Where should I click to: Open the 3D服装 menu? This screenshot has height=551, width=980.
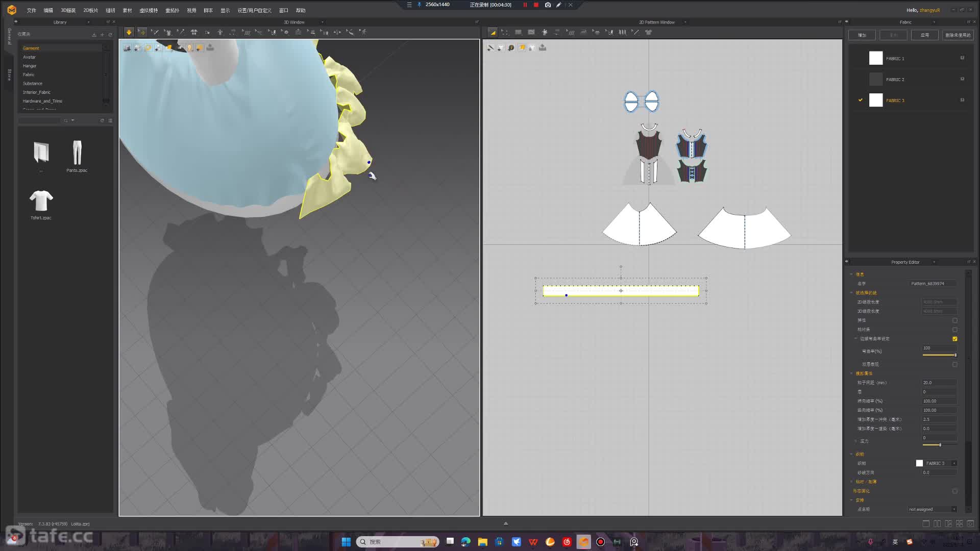(x=68, y=10)
